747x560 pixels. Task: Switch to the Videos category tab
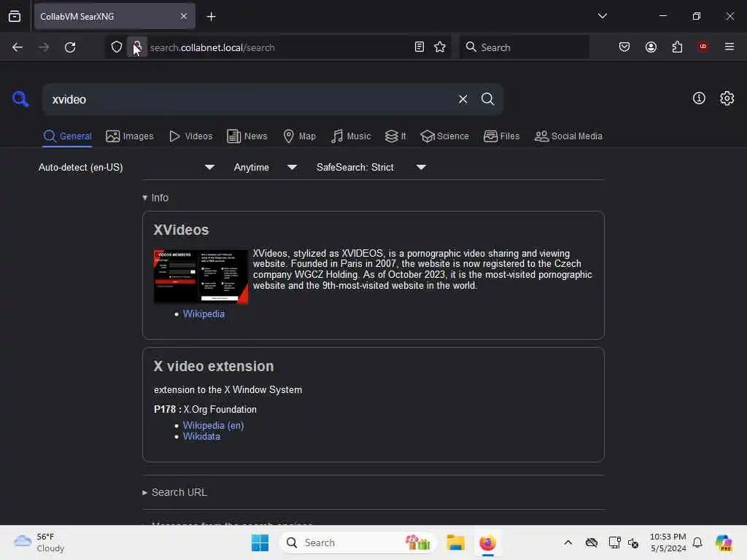[x=191, y=136]
